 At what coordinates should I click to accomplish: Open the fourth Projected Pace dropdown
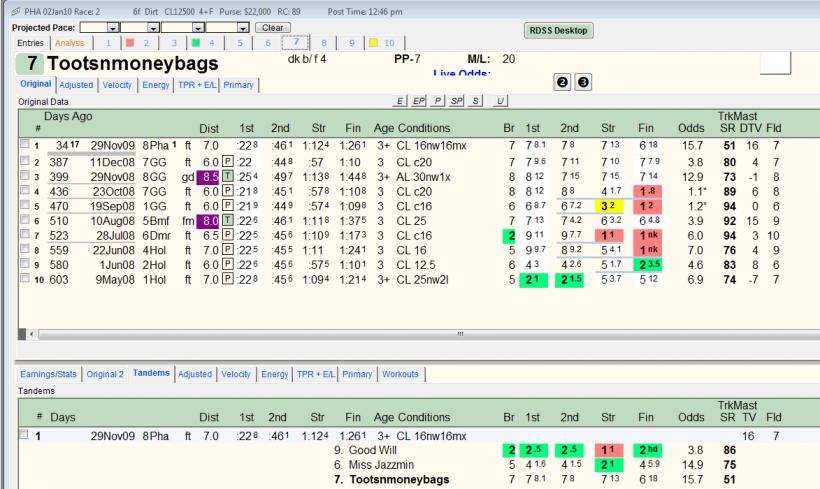(243, 28)
